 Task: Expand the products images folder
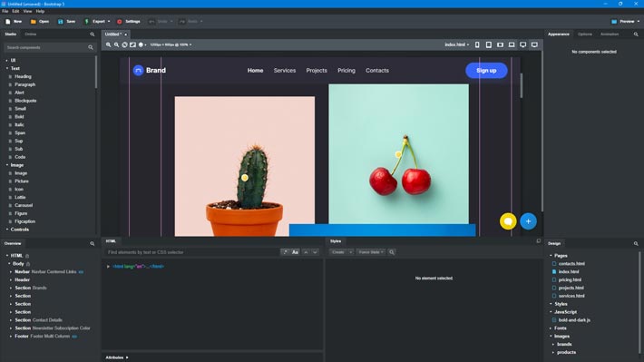coord(553,353)
